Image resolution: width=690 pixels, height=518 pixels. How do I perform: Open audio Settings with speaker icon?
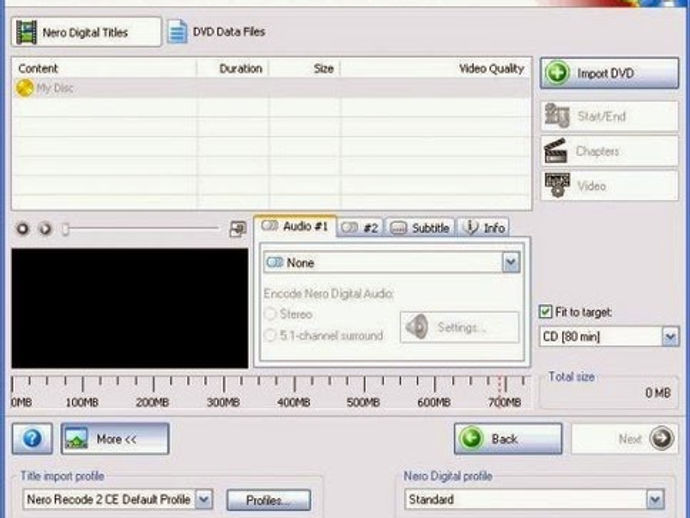459,327
